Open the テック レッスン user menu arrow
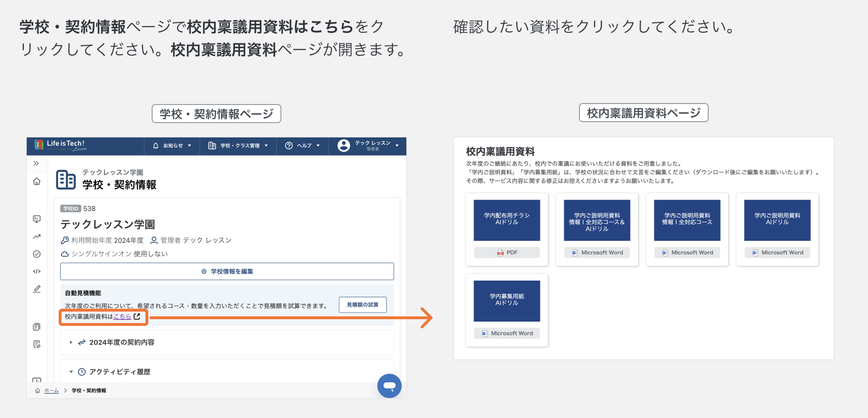The height and width of the screenshot is (418, 868). [x=397, y=146]
